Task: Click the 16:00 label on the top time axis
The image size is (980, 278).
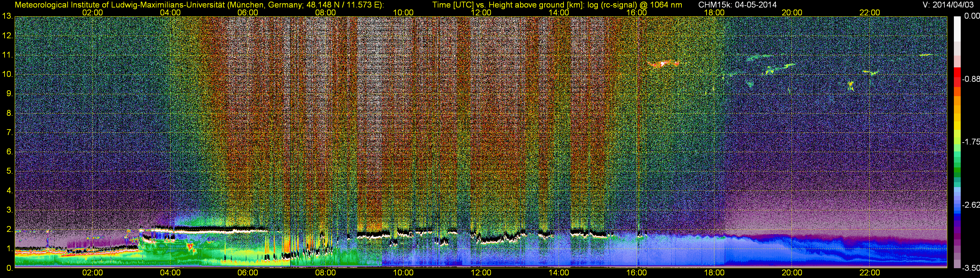Action: [x=636, y=12]
